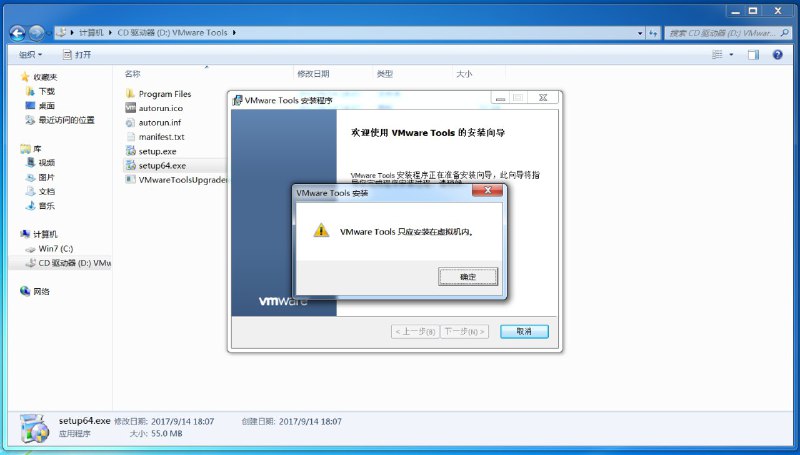Select Win7 (C:) drive in sidebar
The width and height of the screenshot is (800, 455).
click(x=49, y=248)
